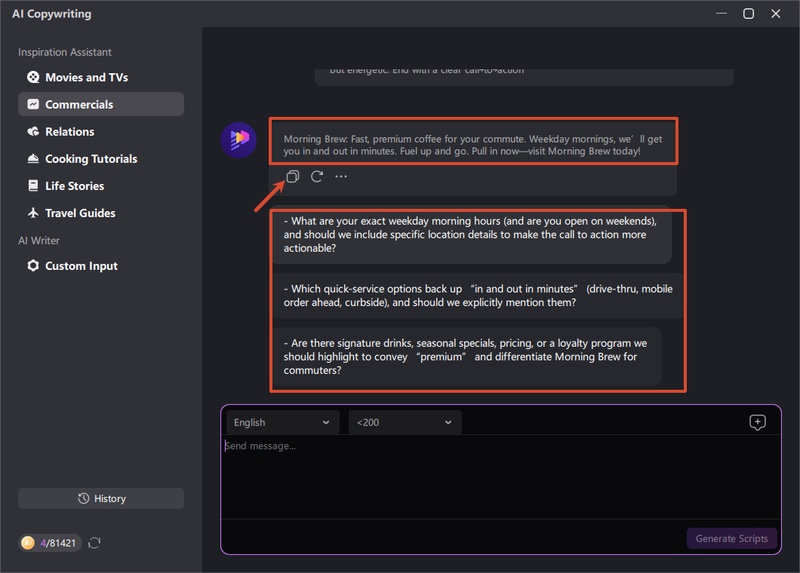Open the <200 word count dropdown
Screen dimensions: 800x573
click(x=405, y=422)
